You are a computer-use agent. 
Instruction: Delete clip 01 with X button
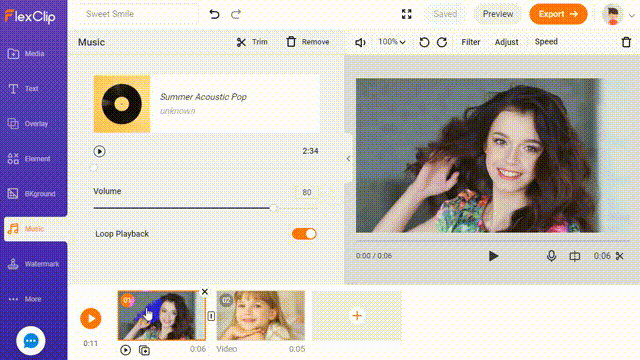point(204,292)
